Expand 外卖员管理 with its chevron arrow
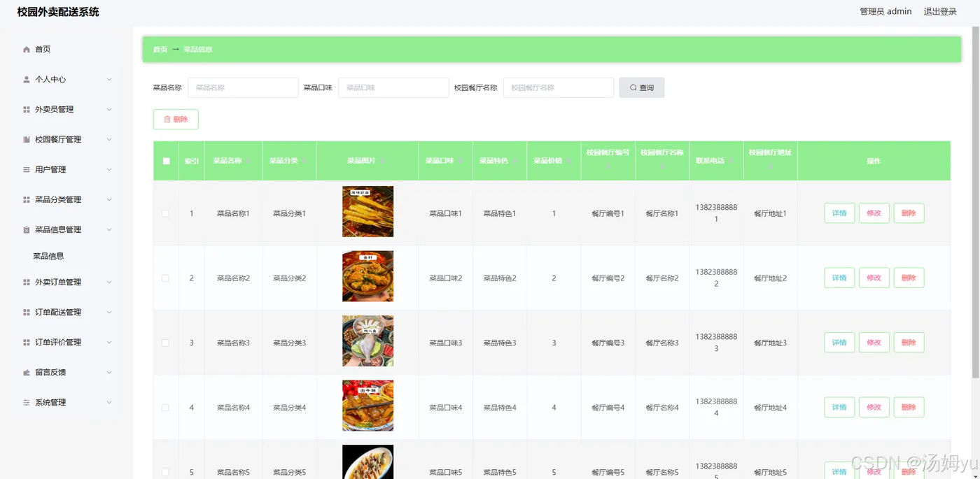The width and height of the screenshot is (980, 479). click(109, 110)
